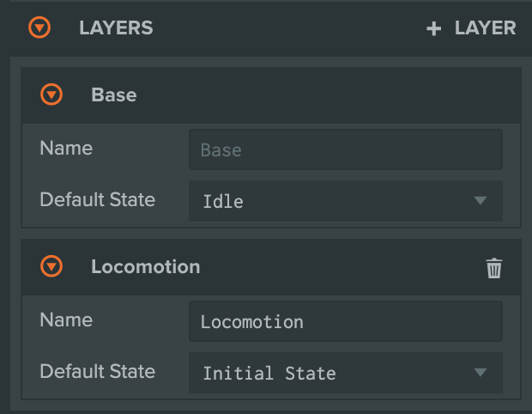Collapse the Locomotion layer using its orange arrow

51,266
